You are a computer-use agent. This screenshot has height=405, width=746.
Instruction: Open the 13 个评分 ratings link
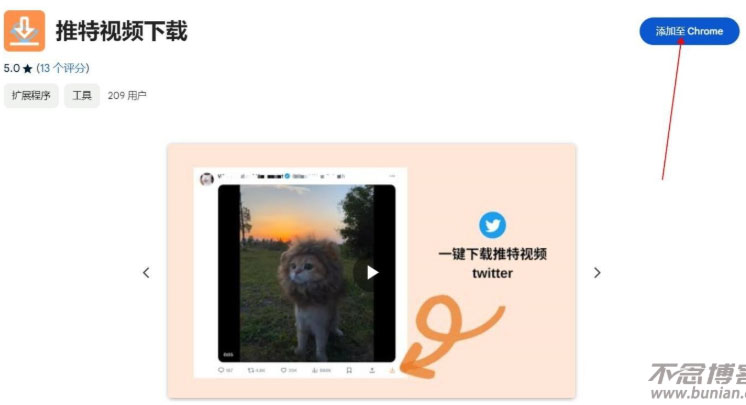pos(63,68)
